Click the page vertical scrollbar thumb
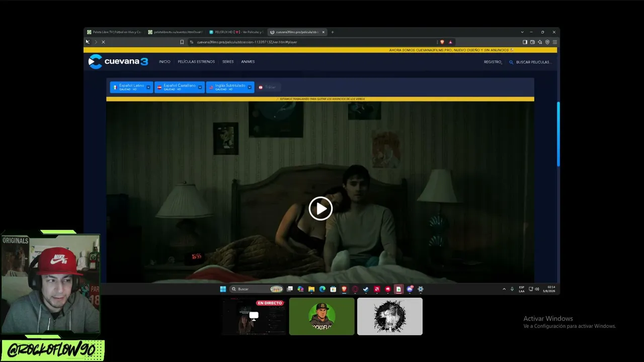The height and width of the screenshot is (362, 644). click(558, 134)
